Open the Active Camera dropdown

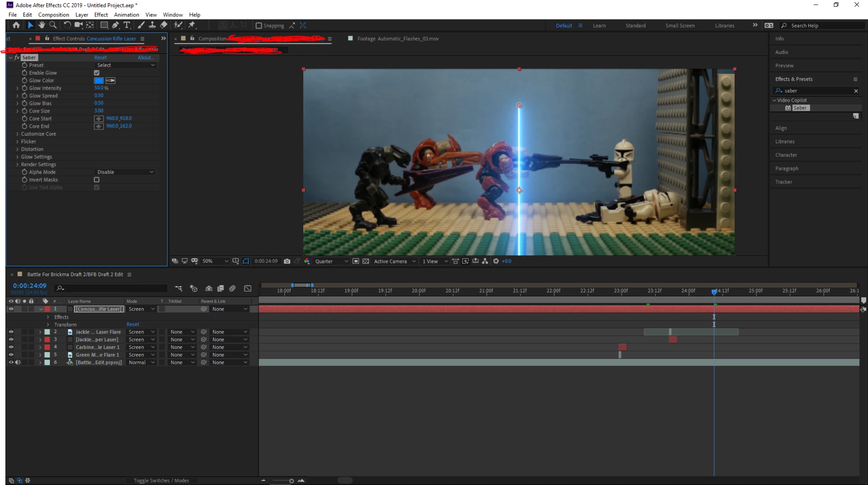tap(395, 261)
